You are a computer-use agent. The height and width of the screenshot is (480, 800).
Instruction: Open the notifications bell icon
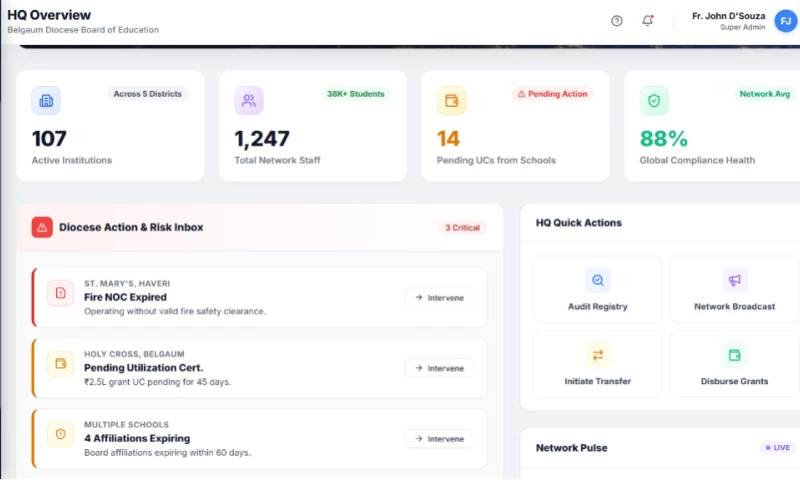647,21
